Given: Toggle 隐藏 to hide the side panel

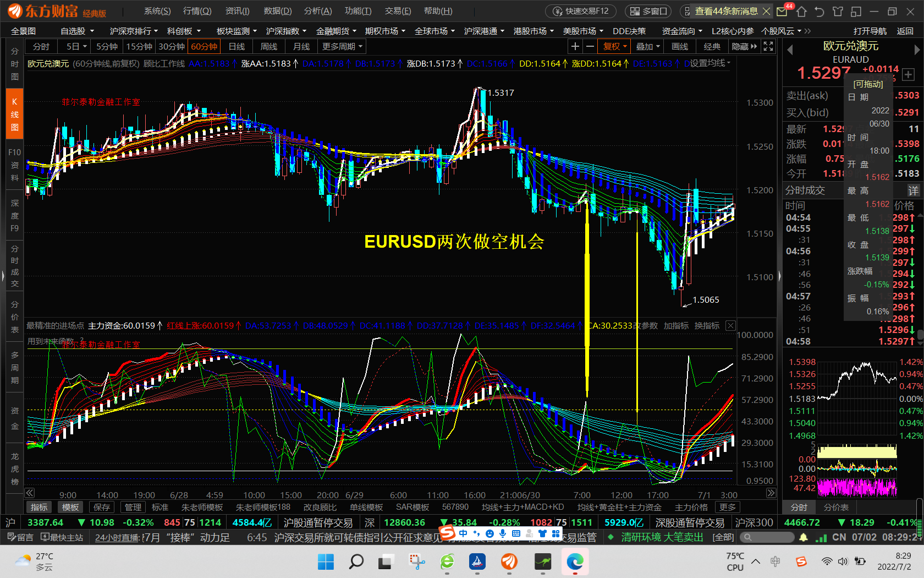Looking at the screenshot, I should point(744,47).
